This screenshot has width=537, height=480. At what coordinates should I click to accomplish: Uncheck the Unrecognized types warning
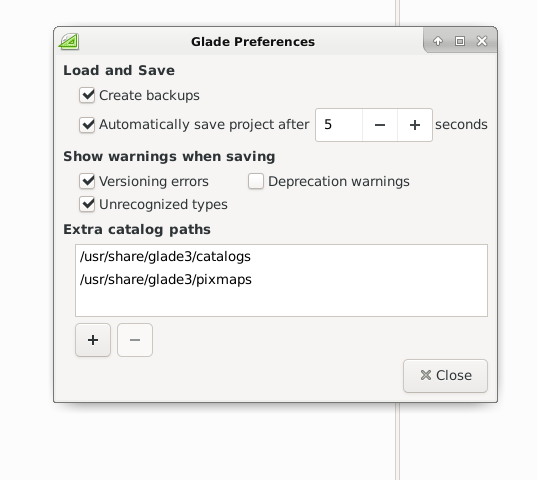[x=87, y=204]
